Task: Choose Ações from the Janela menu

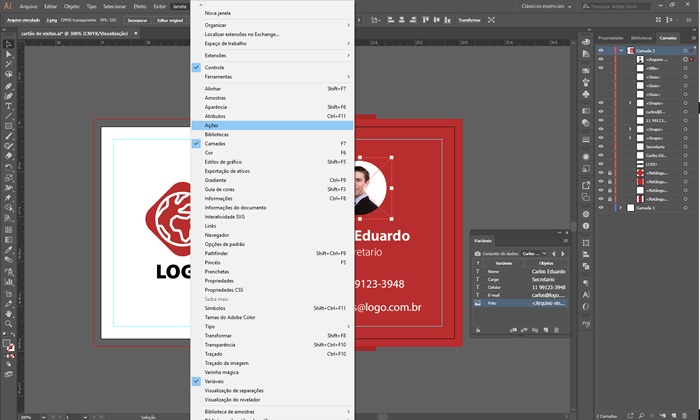Action: click(x=272, y=125)
